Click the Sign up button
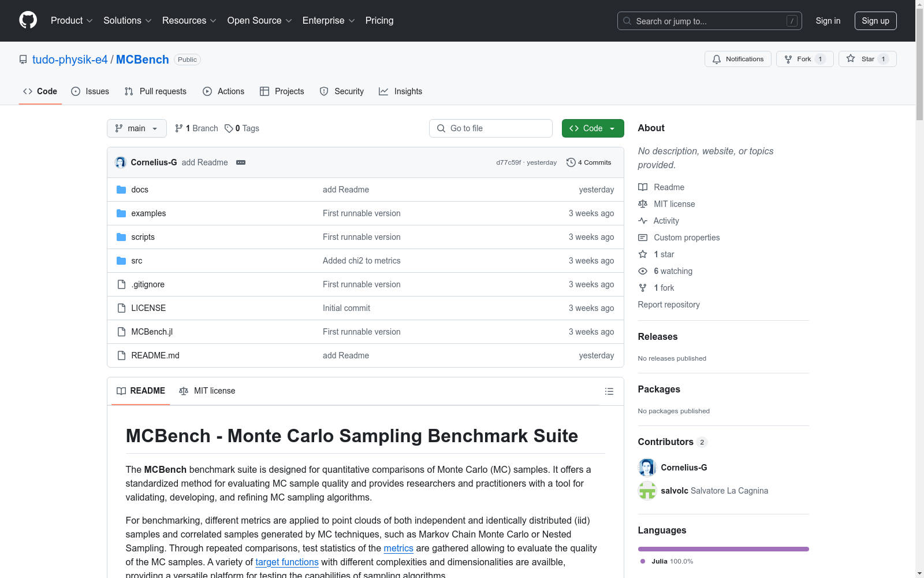 point(875,21)
